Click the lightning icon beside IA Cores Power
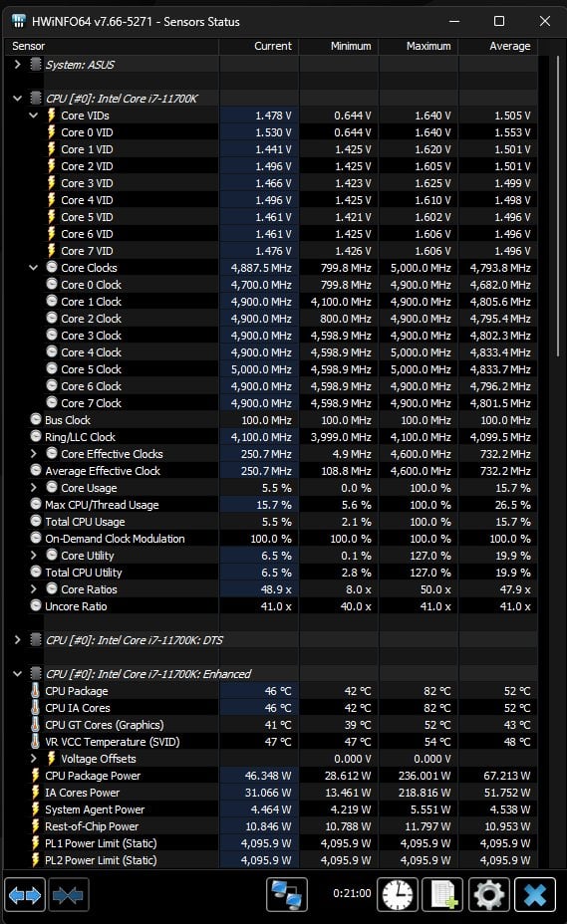Viewport: 567px width, 924px height. pyautogui.click(x=36, y=792)
